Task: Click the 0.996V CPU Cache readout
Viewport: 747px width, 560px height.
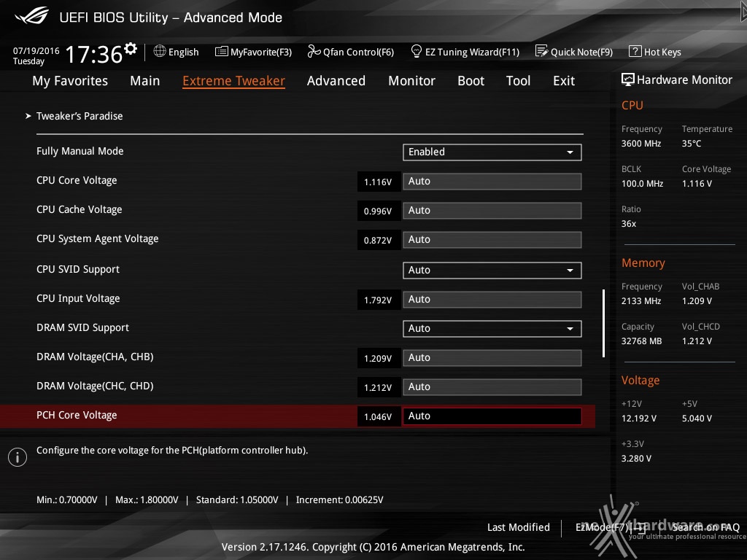Action: [379, 211]
